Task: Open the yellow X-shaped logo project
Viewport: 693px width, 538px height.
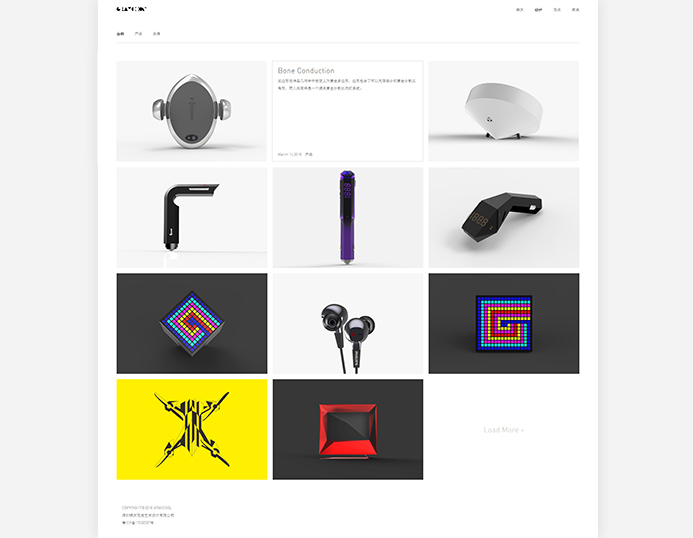Action: [192, 429]
